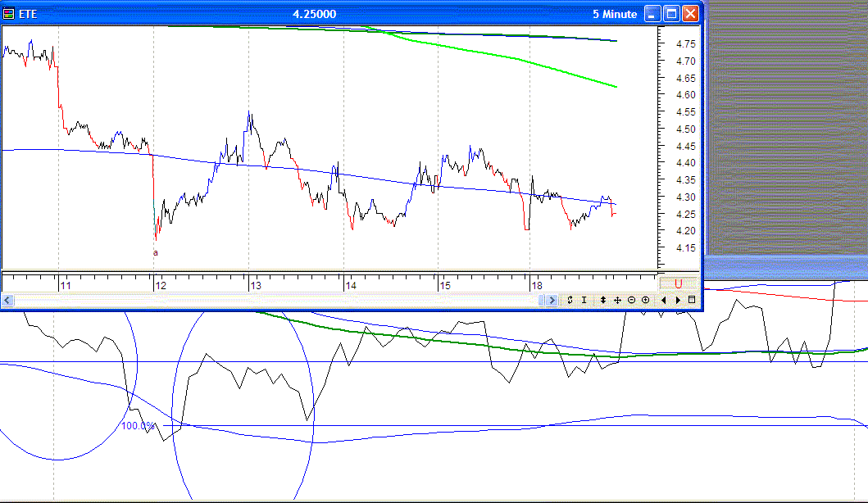
Task: Select the four-way pan arrows icon
Action: tap(617, 300)
